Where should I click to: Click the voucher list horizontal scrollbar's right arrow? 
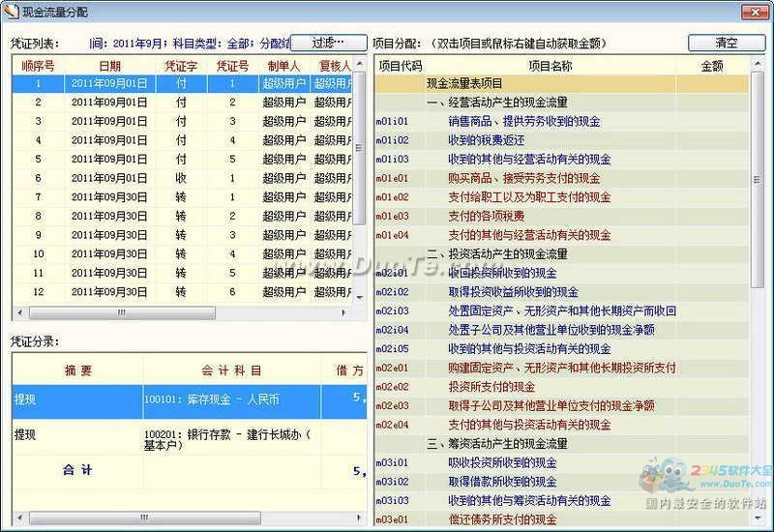(x=343, y=312)
